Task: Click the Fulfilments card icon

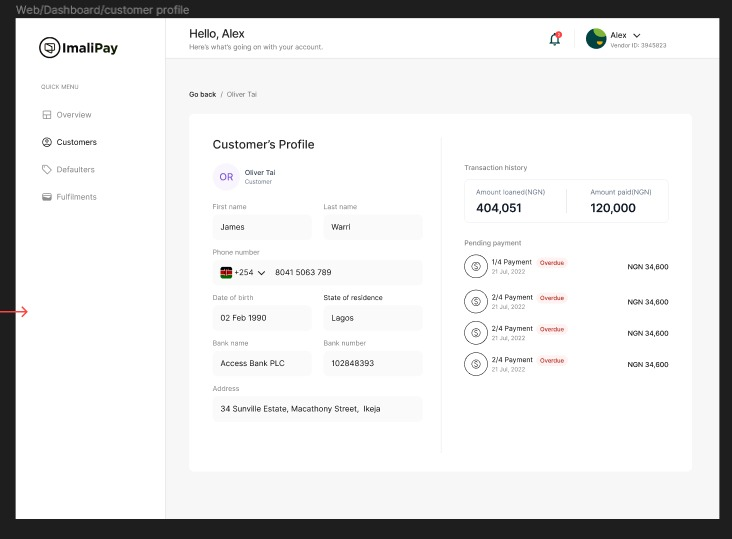Action: [47, 197]
